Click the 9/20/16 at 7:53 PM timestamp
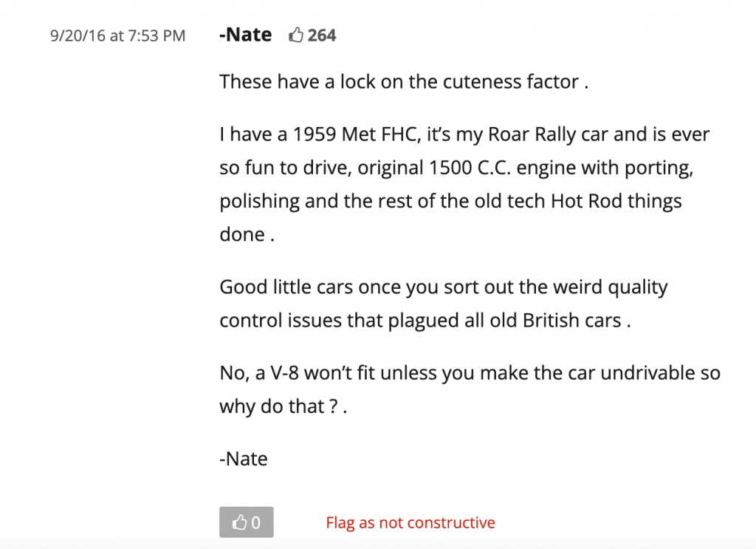756x549 pixels. point(117,35)
